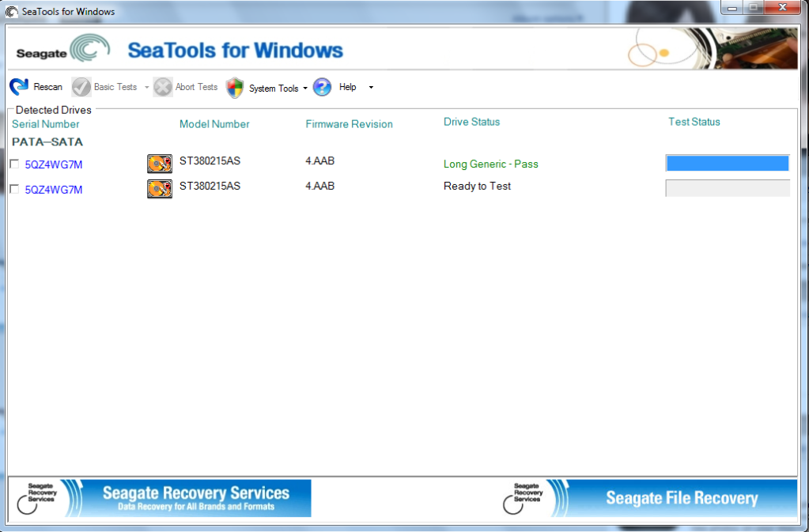Click the Detected Drives group label
Screen dimensions: 809x532
[x=54, y=110]
